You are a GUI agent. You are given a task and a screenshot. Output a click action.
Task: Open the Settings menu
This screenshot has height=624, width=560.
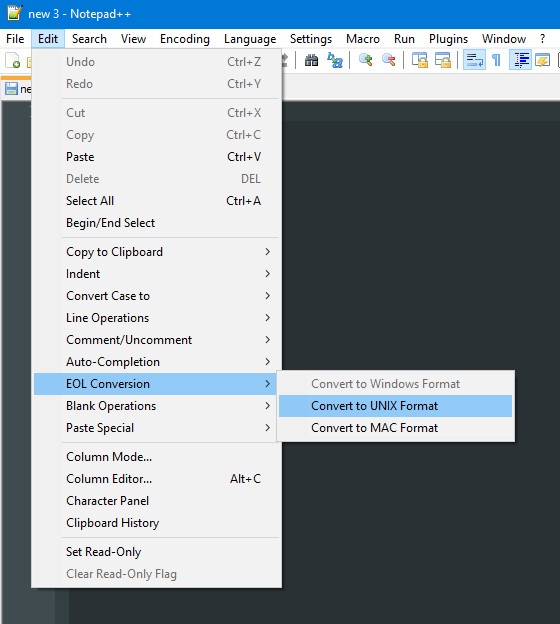coord(311,39)
